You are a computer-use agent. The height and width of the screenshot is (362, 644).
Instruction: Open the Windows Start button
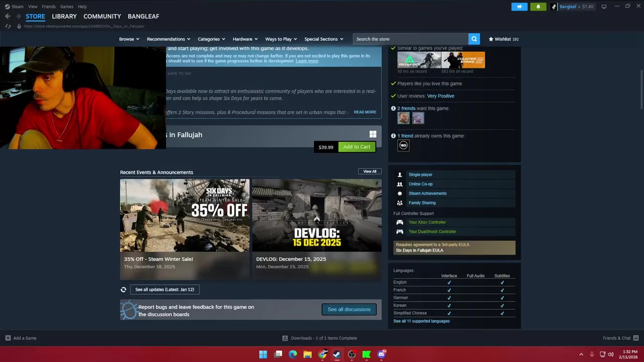pyautogui.click(x=263, y=354)
